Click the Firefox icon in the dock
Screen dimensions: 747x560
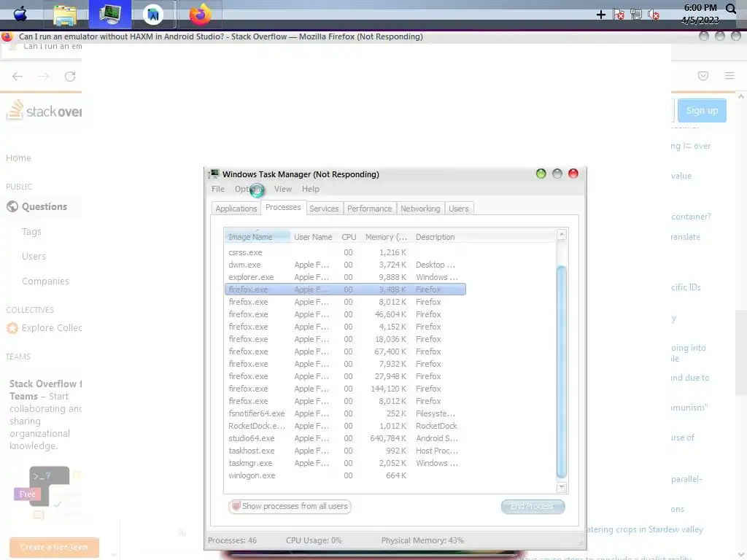pyautogui.click(x=200, y=15)
